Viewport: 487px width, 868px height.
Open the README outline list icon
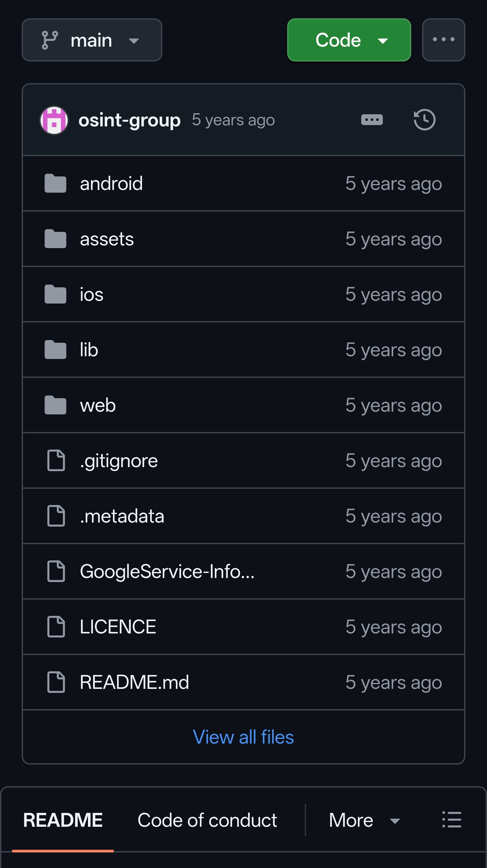452,820
